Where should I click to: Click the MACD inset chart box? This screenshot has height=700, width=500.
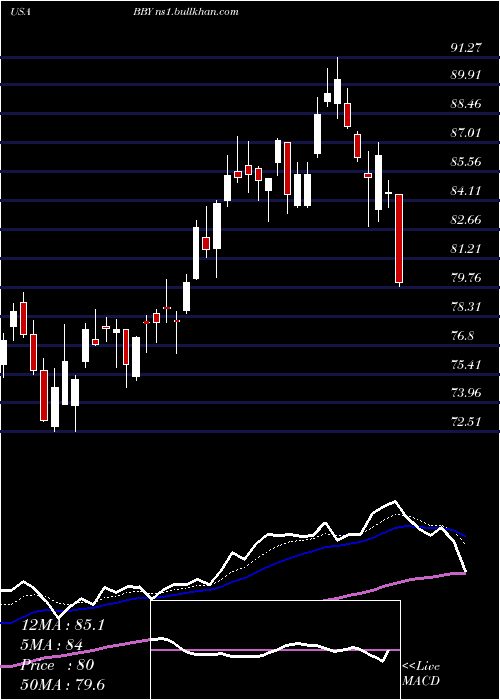click(x=275, y=650)
